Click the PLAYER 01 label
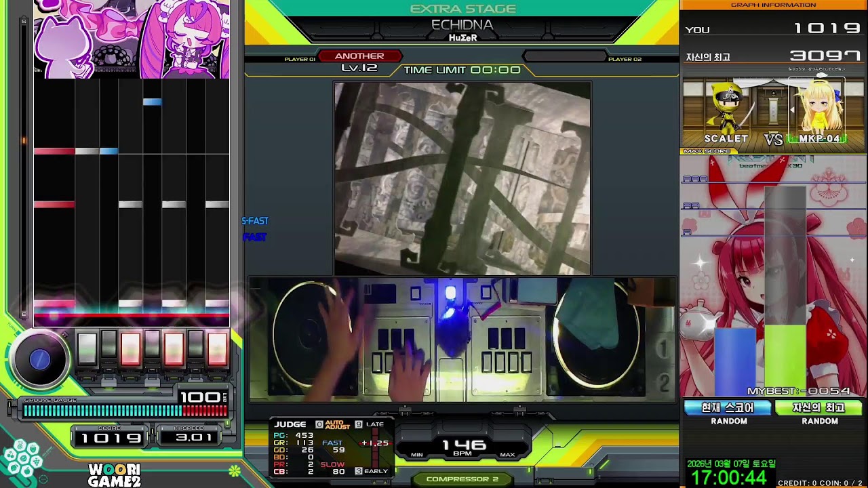 pos(300,60)
